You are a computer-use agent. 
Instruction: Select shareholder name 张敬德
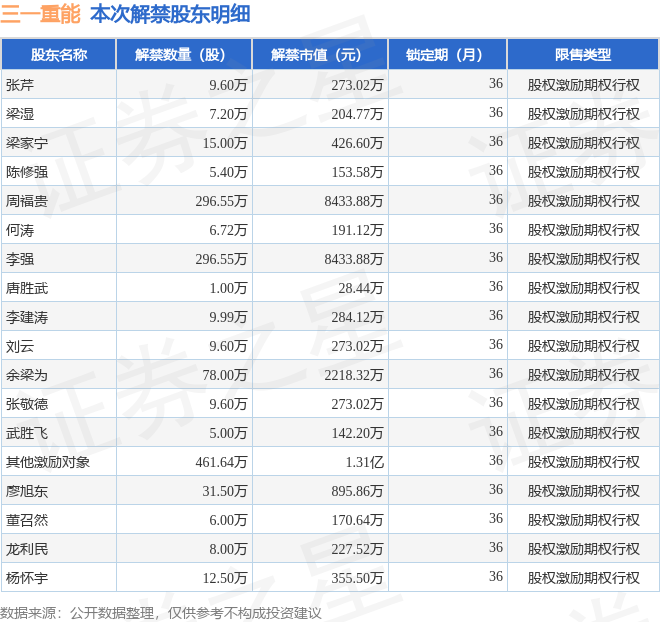click(27, 404)
